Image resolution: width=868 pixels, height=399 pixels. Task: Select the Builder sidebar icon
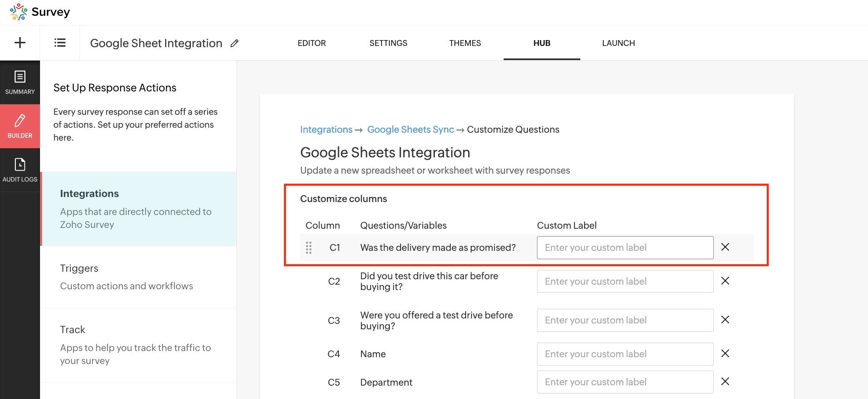20,126
